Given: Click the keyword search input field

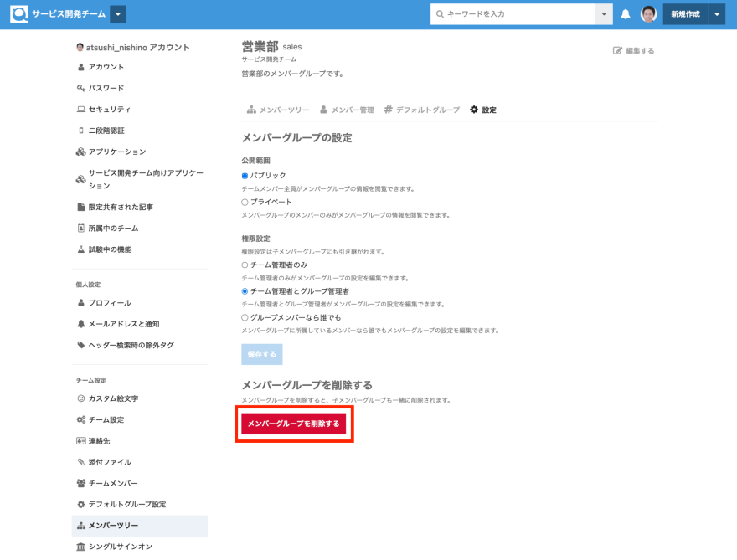Looking at the screenshot, I should click(x=513, y=14).
